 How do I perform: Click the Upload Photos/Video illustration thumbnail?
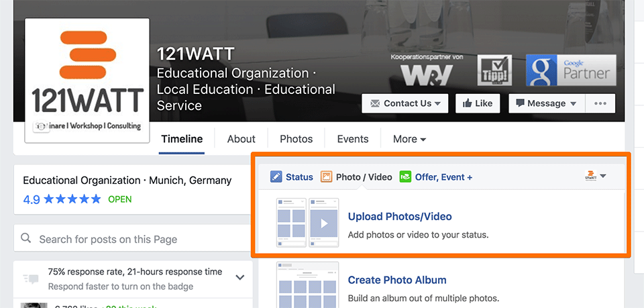point(308,223)
